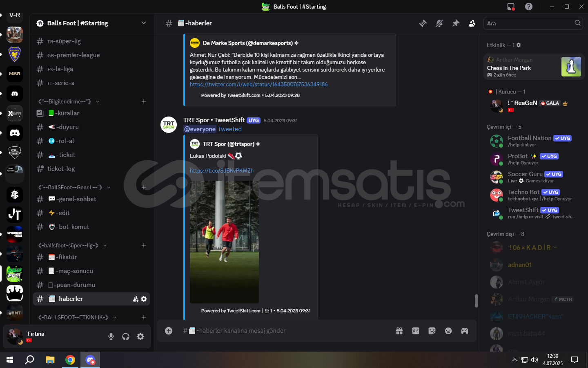Open the TweetShift member entry
The width and height of the screenshot is (588, 368).
(x=534, y=213)
